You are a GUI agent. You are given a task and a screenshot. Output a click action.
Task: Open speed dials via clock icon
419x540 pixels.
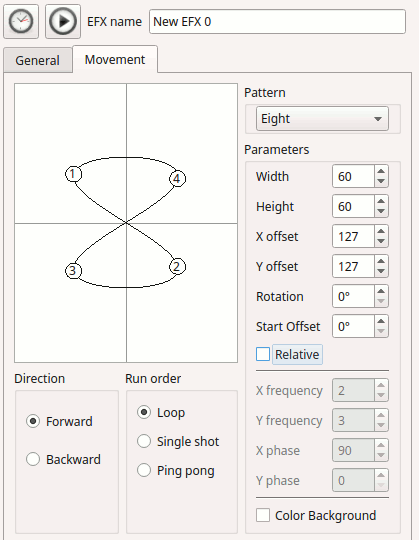(21, 21)
